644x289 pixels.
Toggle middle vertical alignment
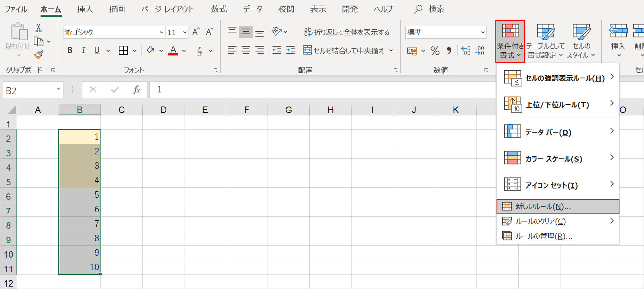click(x=246, y=32)
